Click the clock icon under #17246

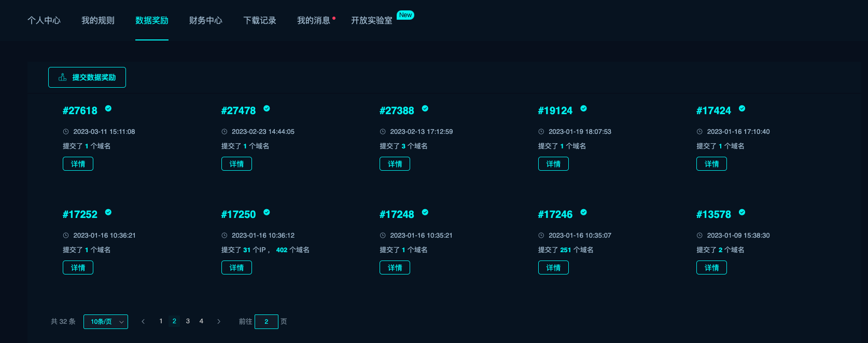(541, 236)
